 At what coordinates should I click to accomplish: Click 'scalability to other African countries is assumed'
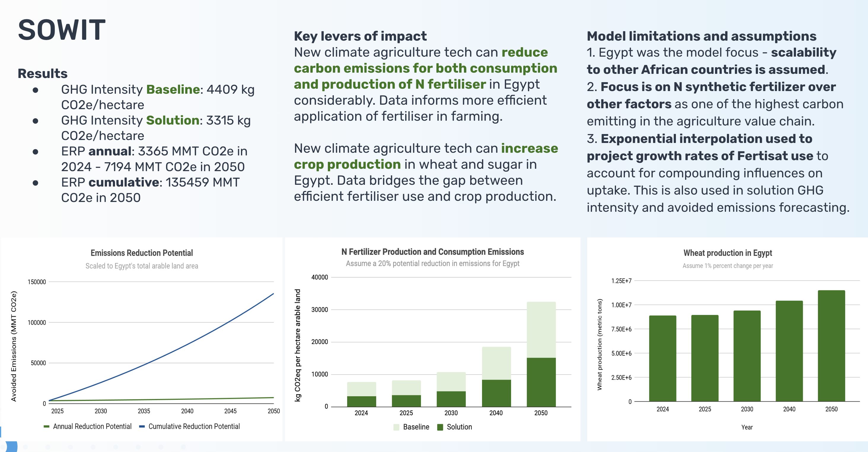click(x=711, y=61)
